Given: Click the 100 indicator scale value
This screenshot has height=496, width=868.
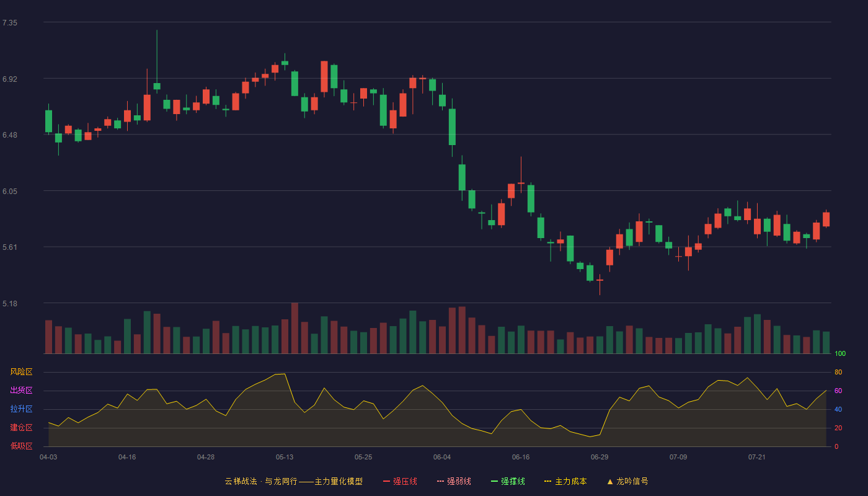Looking at the screenshot, I should (840, 354).
